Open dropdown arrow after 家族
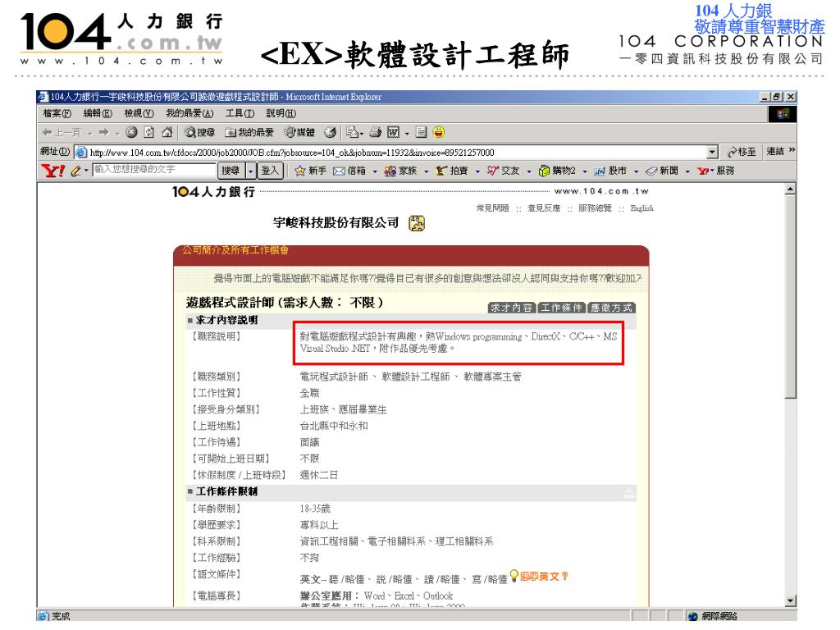 (426, 171)
